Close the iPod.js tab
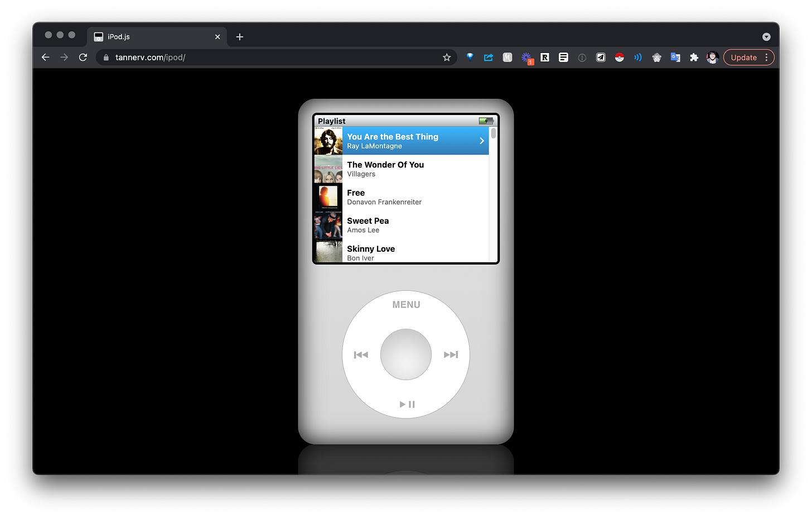812x518 pixels. (x=217, y=37)
